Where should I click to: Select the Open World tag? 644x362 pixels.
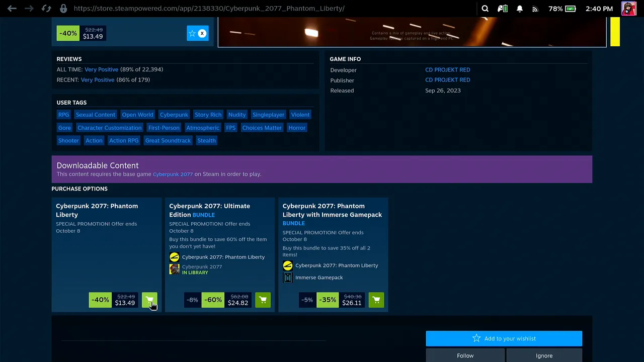[x=137, y=115]
